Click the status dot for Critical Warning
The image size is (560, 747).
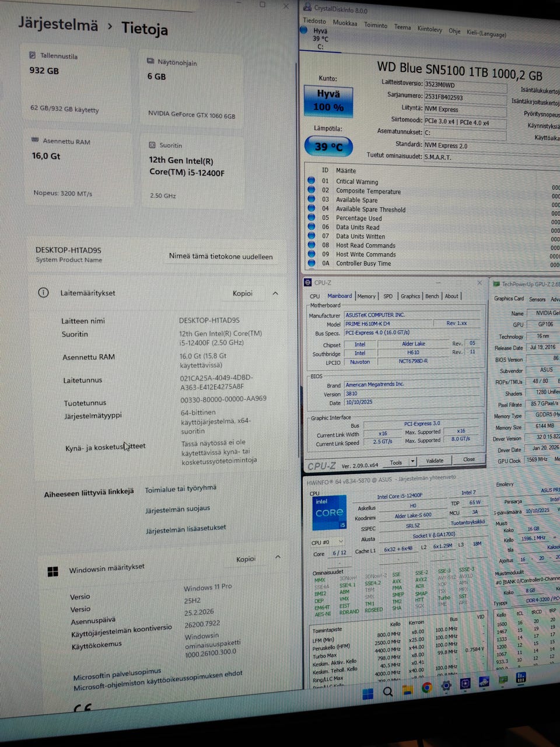point(311,180)
